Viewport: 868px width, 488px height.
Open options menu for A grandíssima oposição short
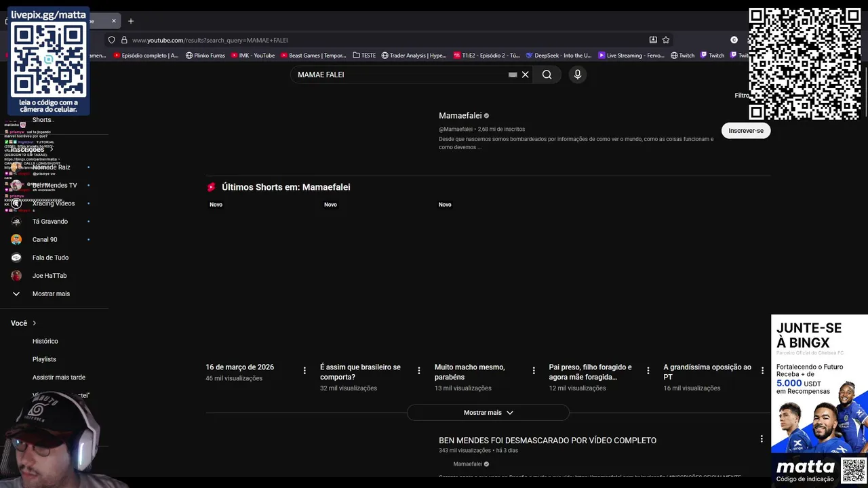pyautogui.click(x=762, y=371)
